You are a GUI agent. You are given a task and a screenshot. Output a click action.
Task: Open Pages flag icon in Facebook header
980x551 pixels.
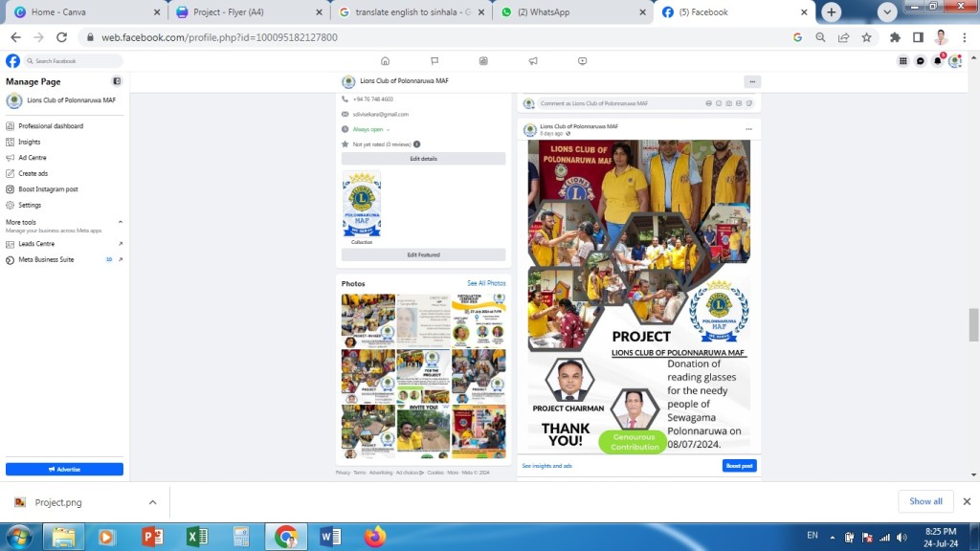tap(434, 60)
